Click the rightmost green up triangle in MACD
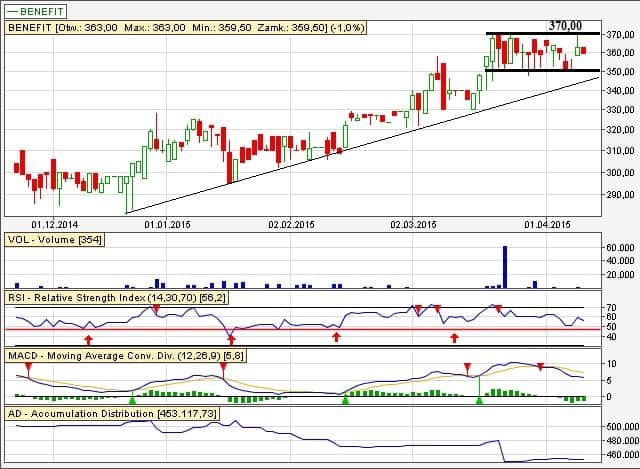640x469 pixels. 479,400
